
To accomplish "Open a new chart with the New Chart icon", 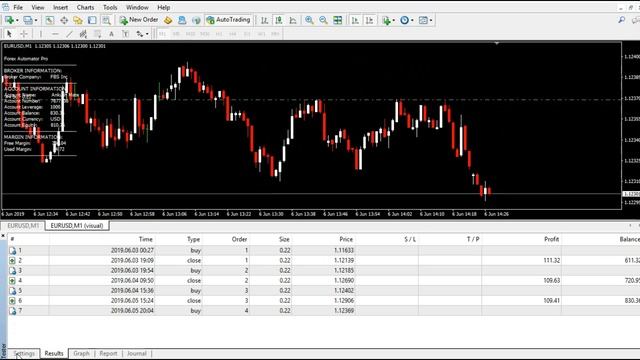I will pos(9,20).
